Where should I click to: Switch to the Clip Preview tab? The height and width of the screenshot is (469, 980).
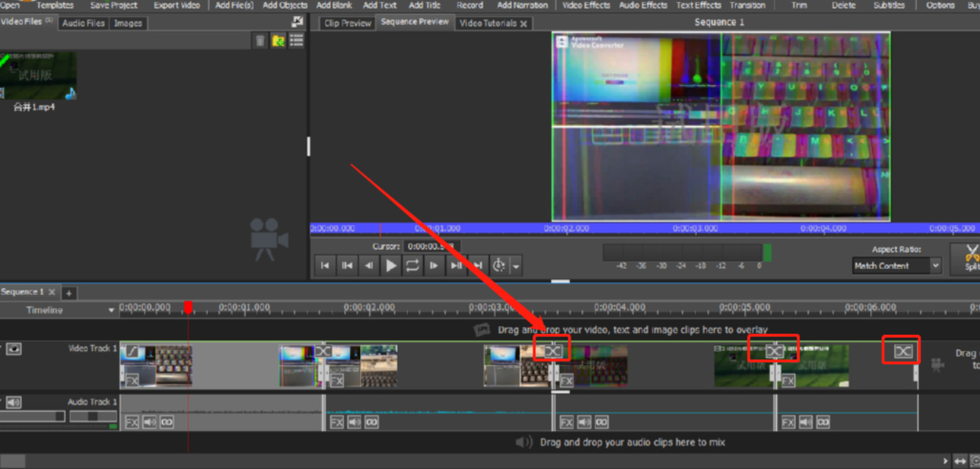348,23
